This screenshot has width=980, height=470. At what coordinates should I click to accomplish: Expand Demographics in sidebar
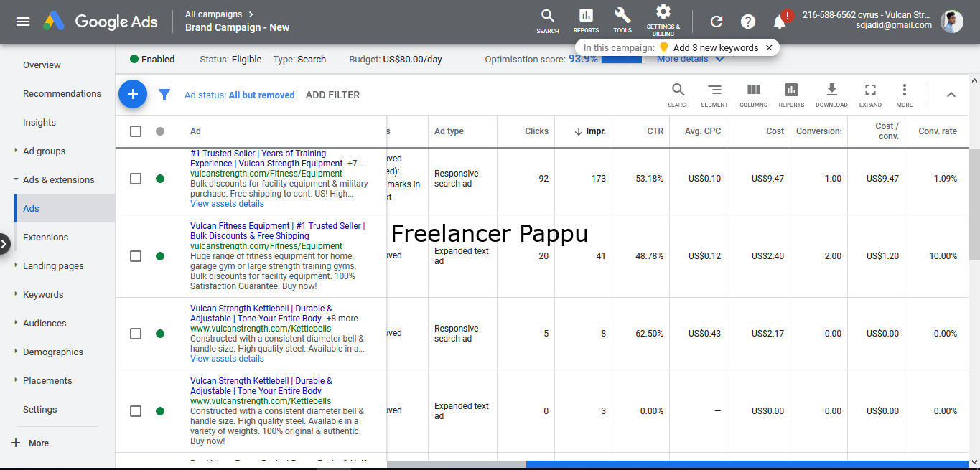pos(16,352)
